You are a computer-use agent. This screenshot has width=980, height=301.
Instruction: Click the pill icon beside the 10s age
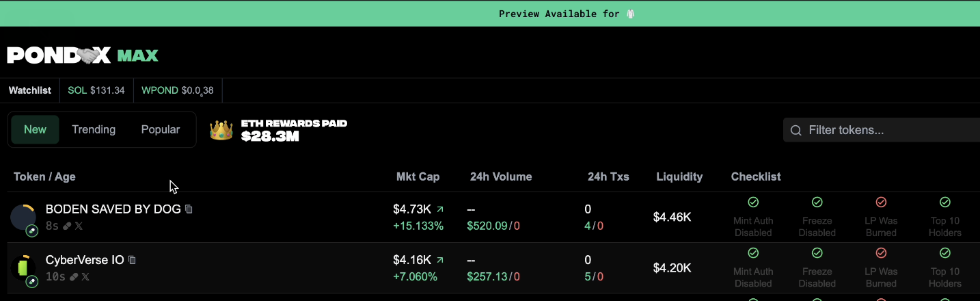click(x=74, y=277)
